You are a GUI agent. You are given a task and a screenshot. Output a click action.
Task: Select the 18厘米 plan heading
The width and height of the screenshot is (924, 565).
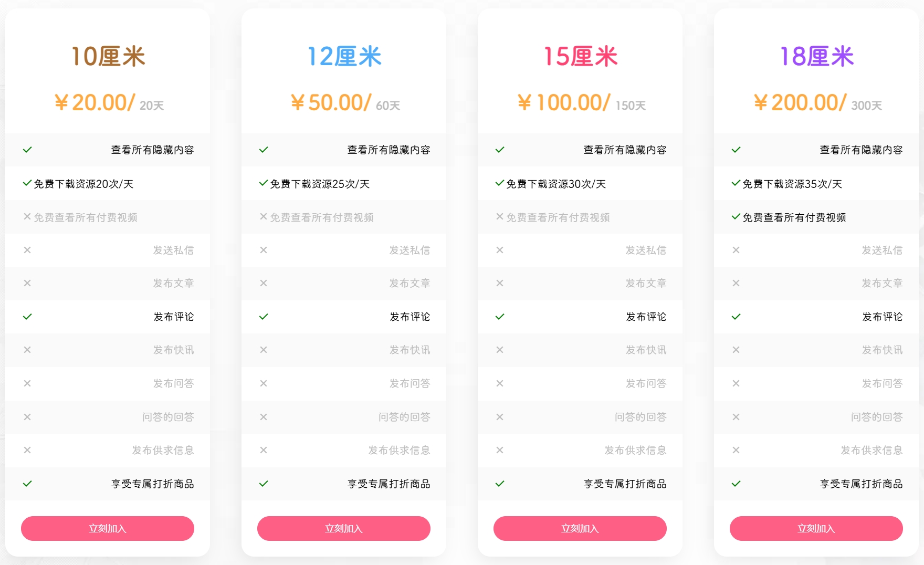(x=816, y=56)
